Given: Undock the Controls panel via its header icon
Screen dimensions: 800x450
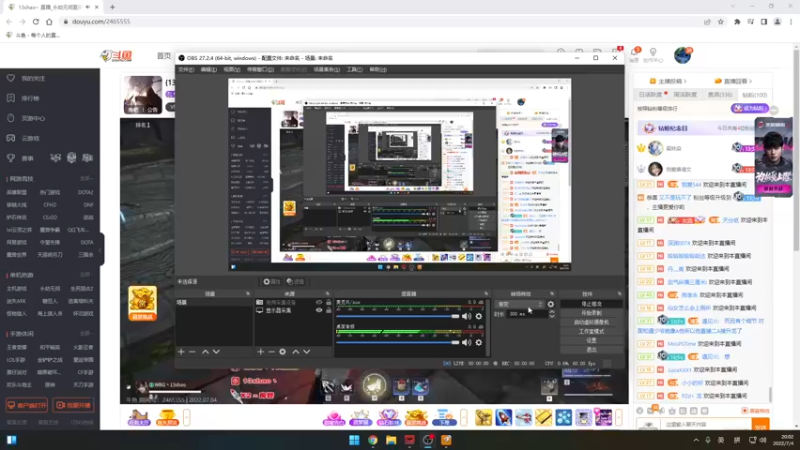Looking at the screenshot, I should tap(619, 294).
